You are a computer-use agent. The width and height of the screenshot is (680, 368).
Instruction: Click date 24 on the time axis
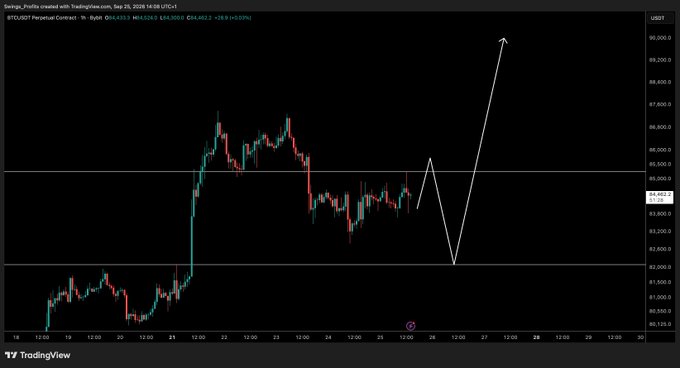pos(328,337)
